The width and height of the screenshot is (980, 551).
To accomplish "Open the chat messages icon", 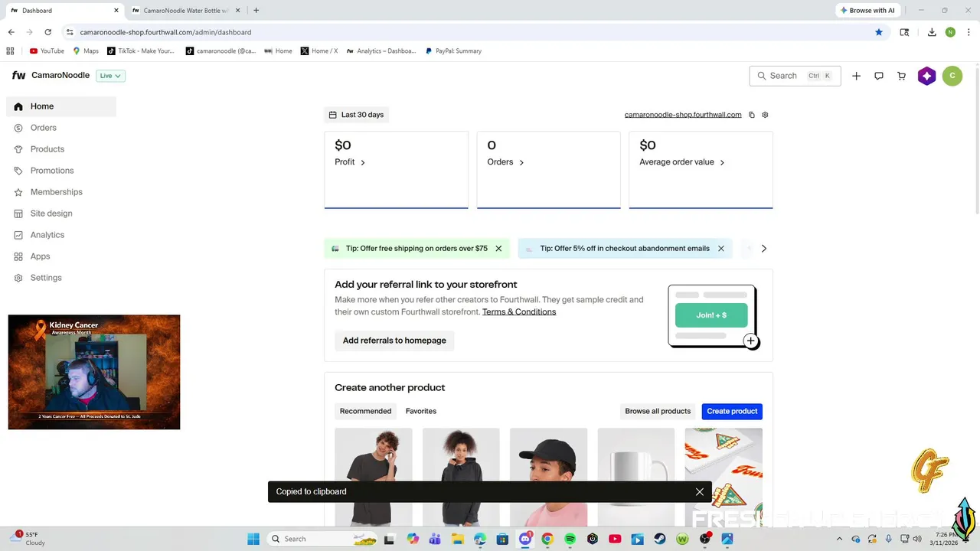I will pyautogui.click(x=879, y=76).
